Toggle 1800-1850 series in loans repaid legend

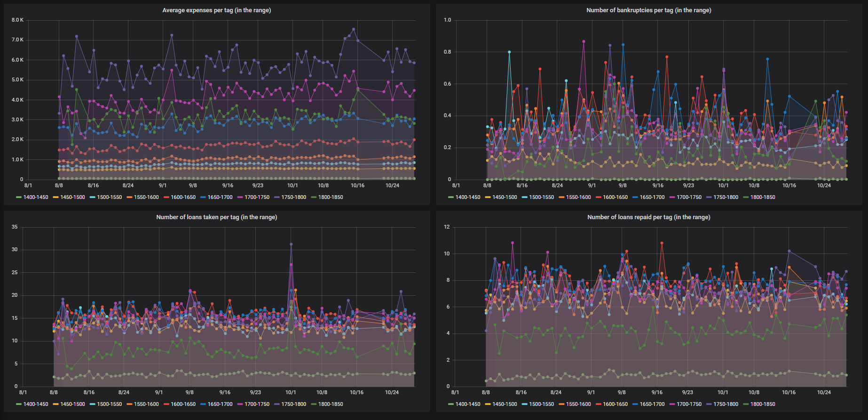[x=759, y=404]
